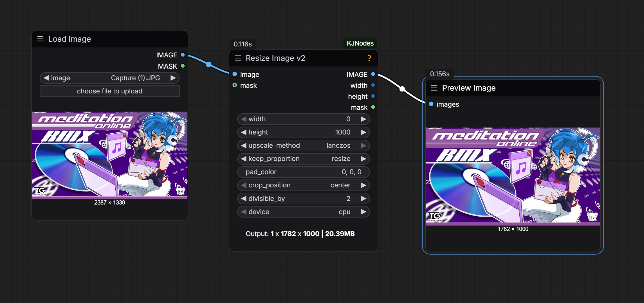Open the device cpu dropdown
This screenshot has width=644, height=303.
304,212
